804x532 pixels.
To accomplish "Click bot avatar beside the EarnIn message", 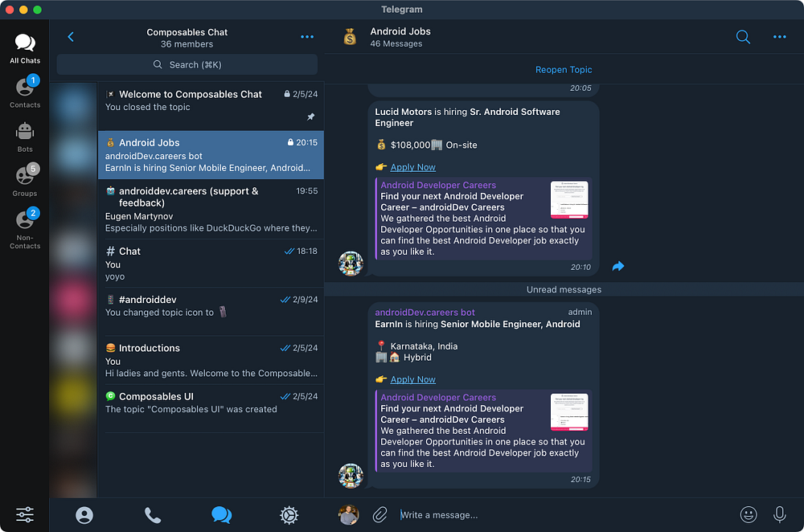I will [351, 476].
